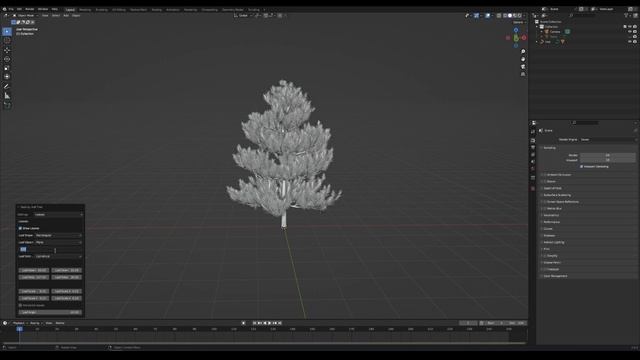Click the viewport pan hand icon
The width and height of the screenshot is (640, 360).
(523, 59)
